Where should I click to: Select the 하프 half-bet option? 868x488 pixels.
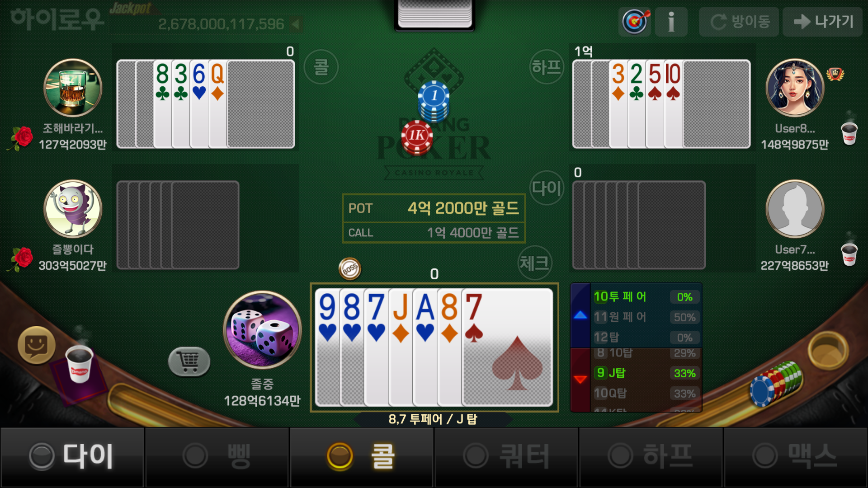point(651,456)
